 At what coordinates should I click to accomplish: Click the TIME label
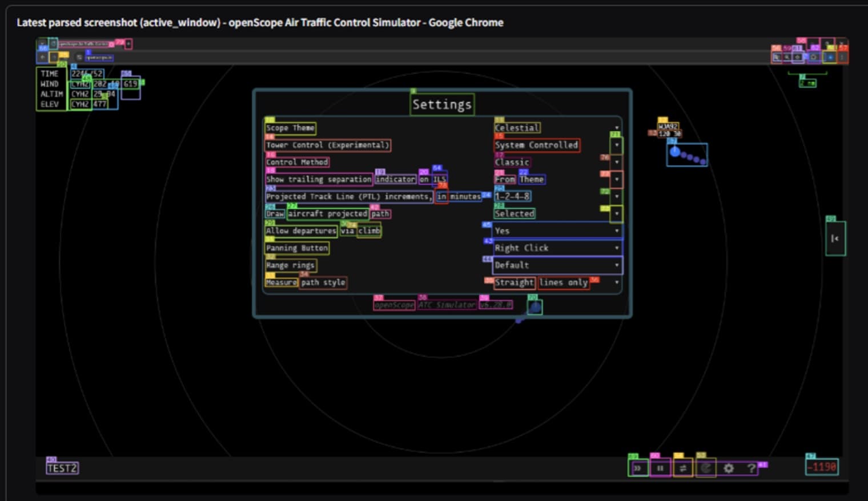coord(49,74)
